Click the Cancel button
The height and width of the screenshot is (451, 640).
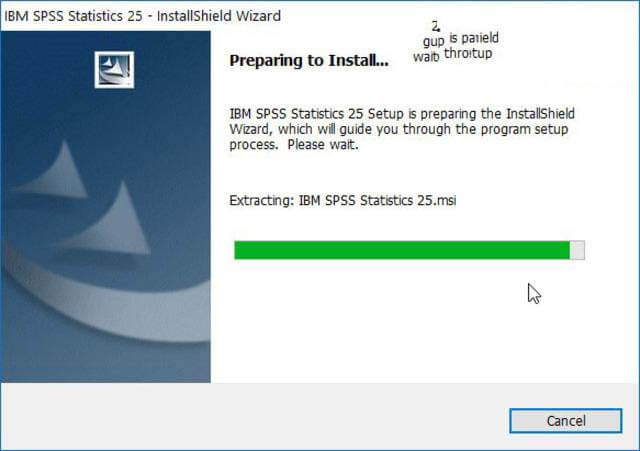click(566, 421)
